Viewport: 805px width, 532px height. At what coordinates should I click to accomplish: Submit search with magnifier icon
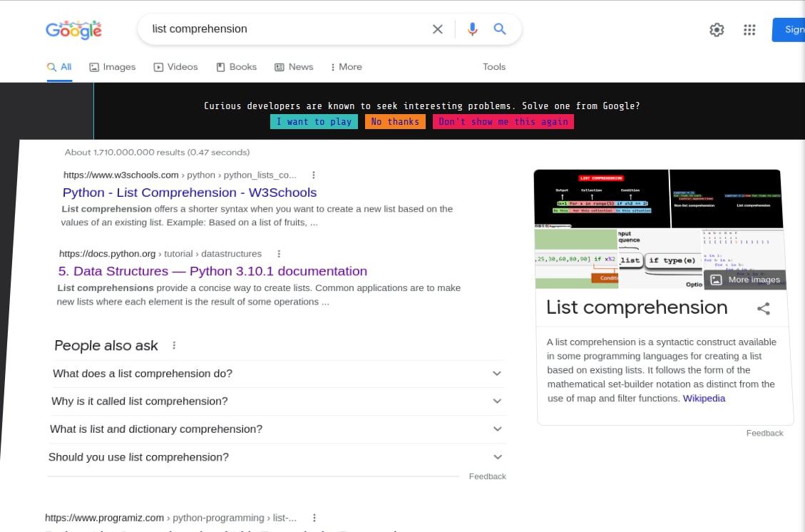[x=500, y=29]
